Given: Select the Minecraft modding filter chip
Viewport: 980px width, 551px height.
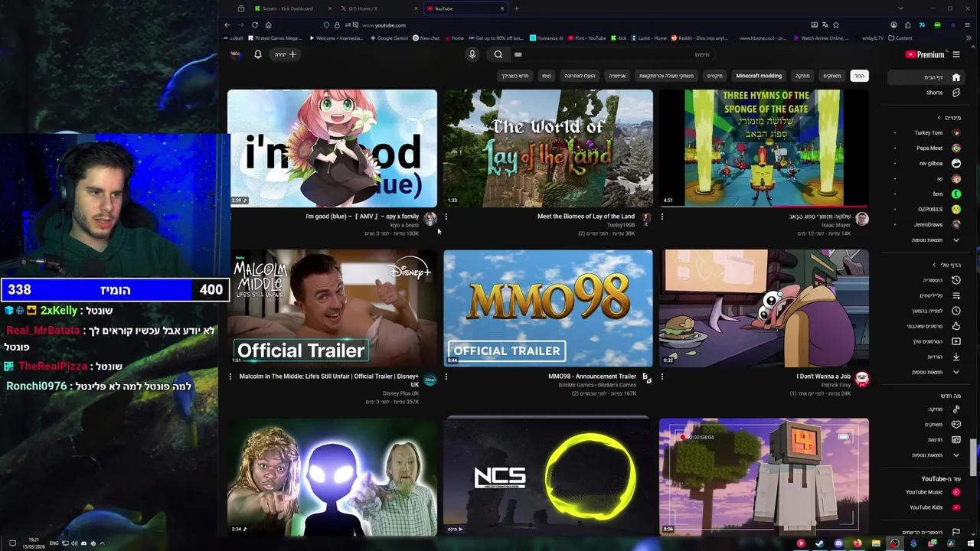Looking at the screenshot, I should 759,76.
